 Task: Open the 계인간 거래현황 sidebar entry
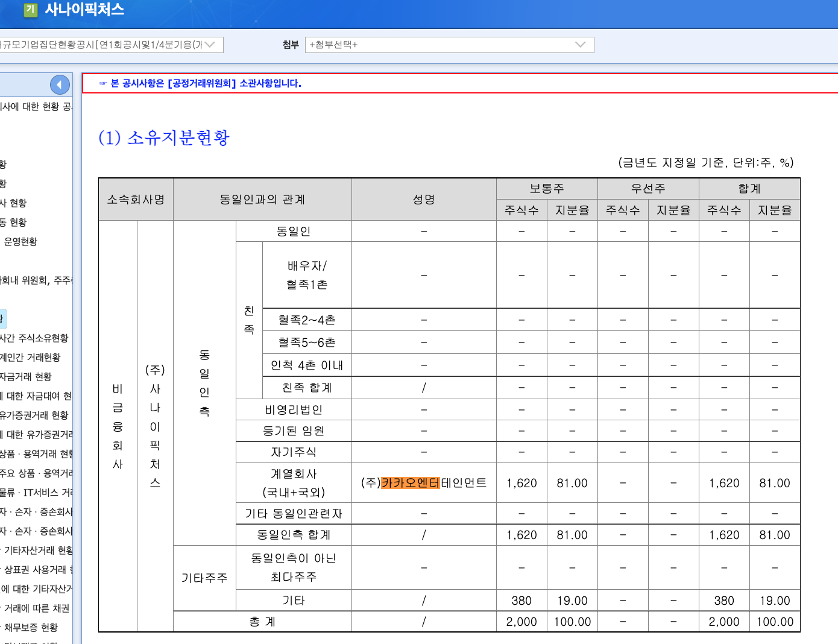pos(30,358)
